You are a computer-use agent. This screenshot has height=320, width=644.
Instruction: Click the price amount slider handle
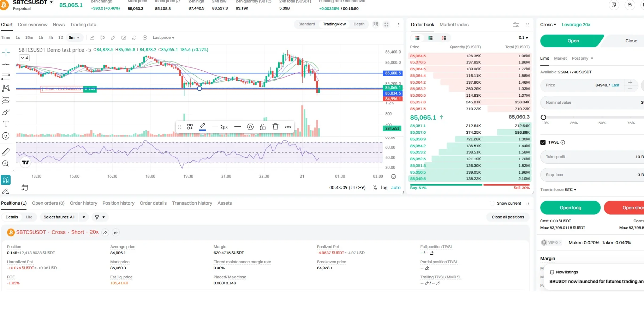coord(543,117)
